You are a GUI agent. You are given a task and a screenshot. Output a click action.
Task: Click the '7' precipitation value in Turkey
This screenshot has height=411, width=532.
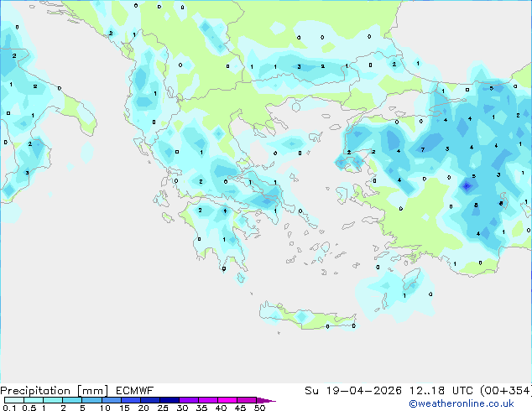pos(423,149)
